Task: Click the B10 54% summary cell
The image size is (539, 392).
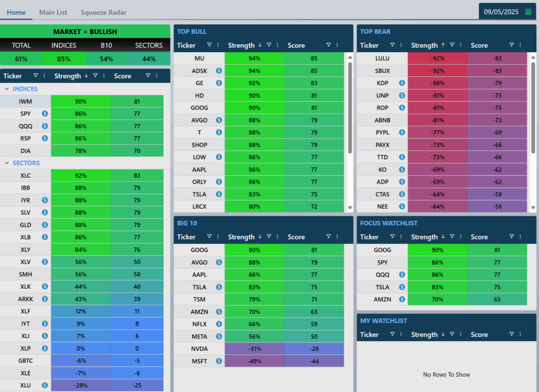Action: point(106,59)
